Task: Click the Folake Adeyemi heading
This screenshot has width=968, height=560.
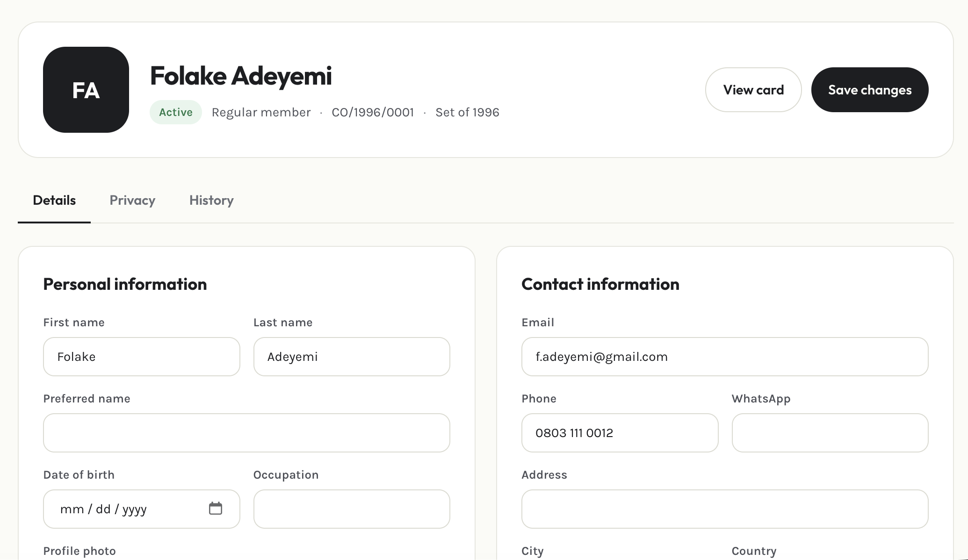Action: point(241,76)
